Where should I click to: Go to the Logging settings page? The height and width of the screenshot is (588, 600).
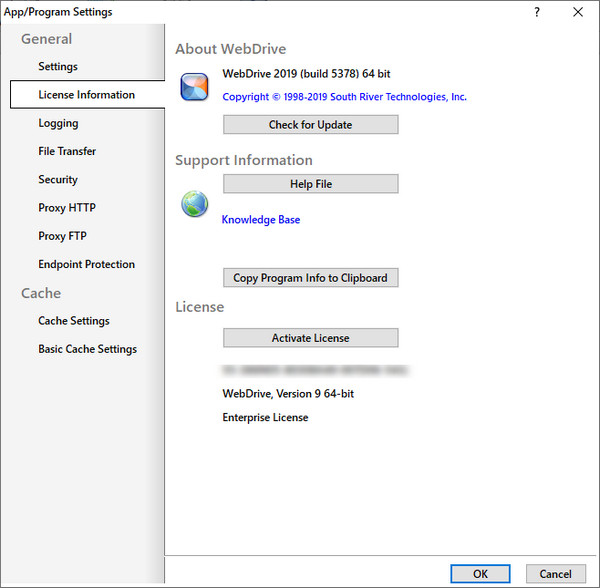coord(58,123)
